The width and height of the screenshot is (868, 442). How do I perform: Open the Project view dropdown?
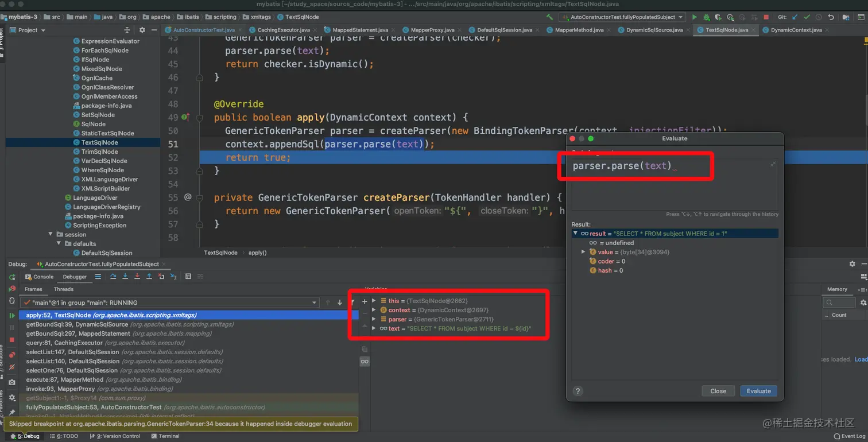(27, 30)
